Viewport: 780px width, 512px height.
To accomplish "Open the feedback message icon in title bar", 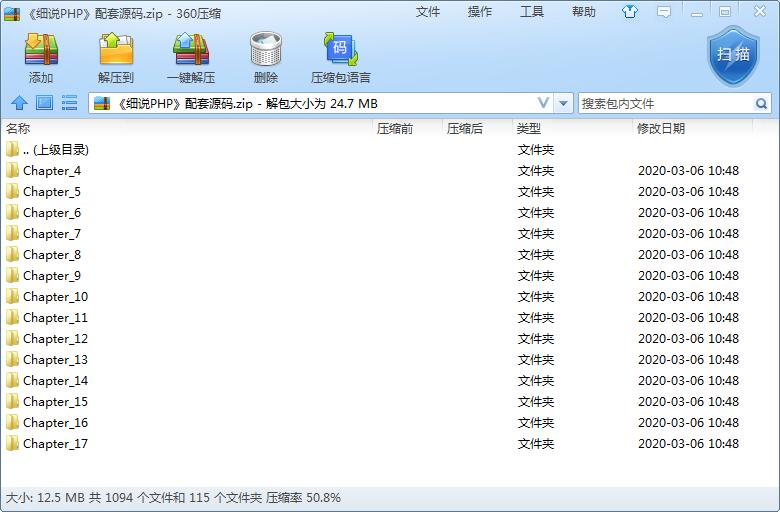I will 664,11.
